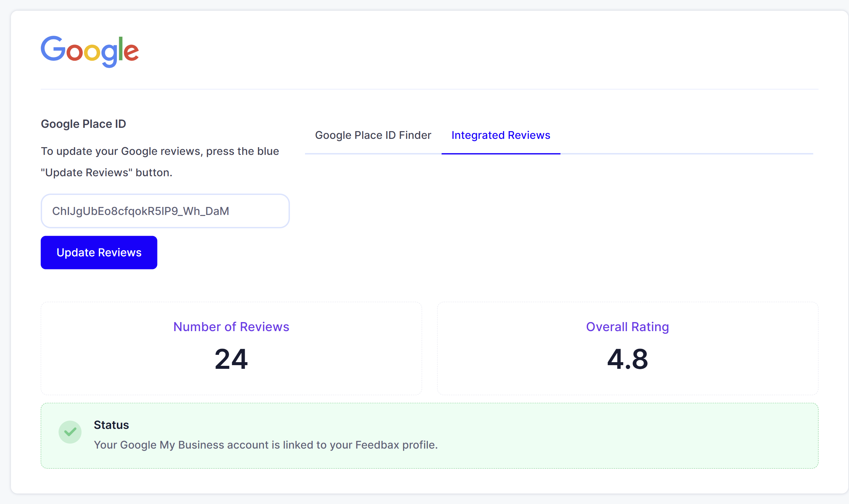Select the Google Place ID heading

click(x=83, y=124)
